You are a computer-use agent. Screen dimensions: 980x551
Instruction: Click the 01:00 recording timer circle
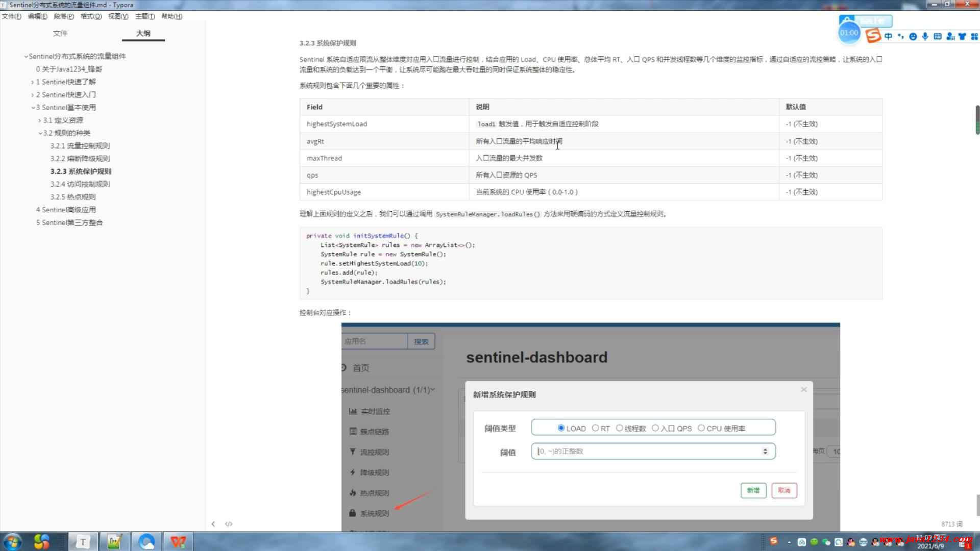[849, 33]
